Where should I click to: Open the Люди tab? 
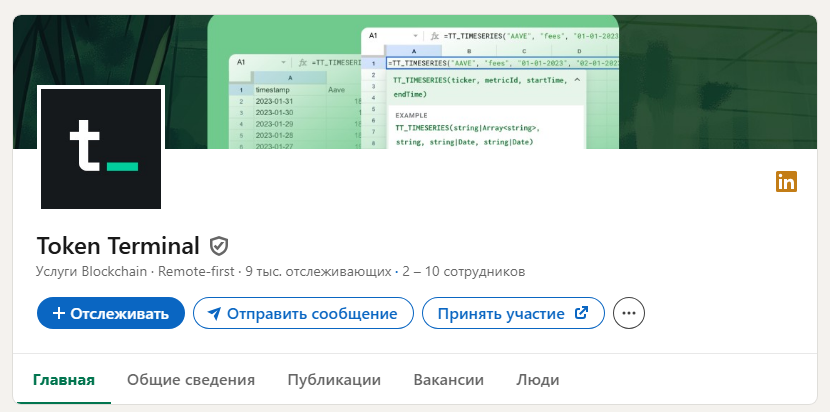point(537,380)
